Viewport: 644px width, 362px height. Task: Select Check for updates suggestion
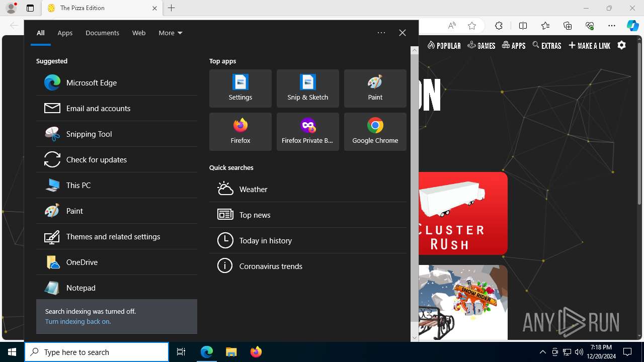[x=117, y=159]
